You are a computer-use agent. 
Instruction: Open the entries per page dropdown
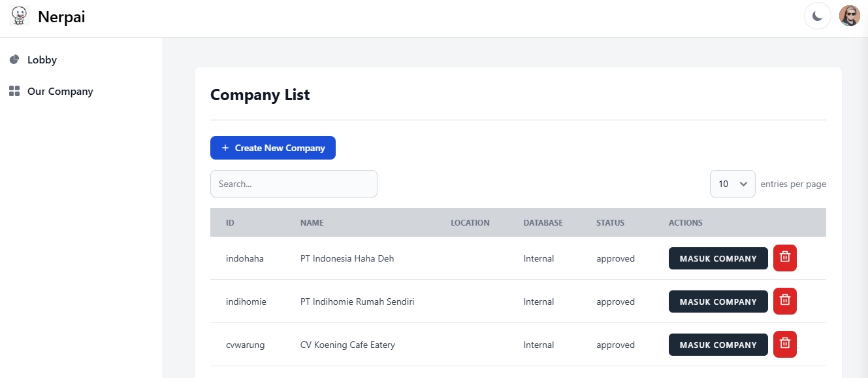point(732,184)
